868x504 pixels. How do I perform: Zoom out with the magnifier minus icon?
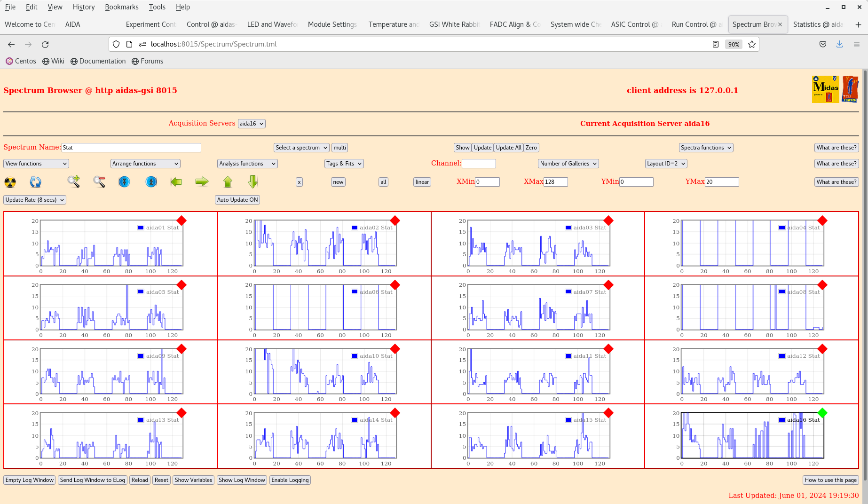[x=99, y=181]
